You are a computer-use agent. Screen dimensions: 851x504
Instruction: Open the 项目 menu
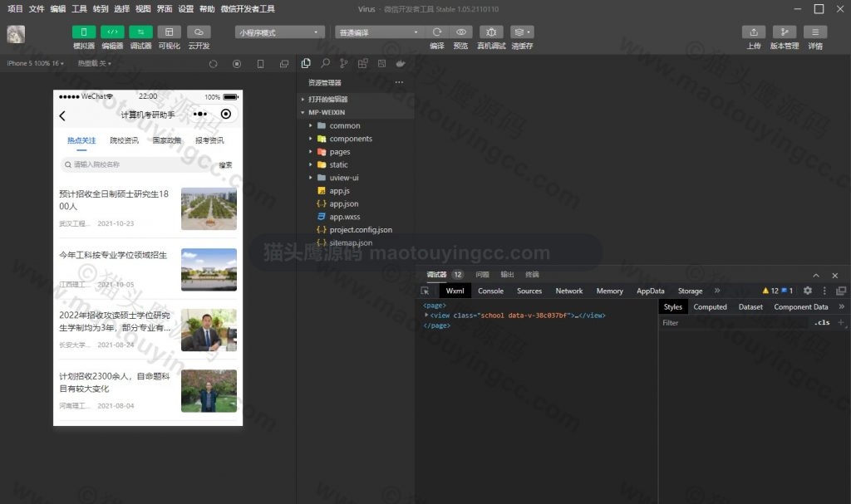point(15,8)
